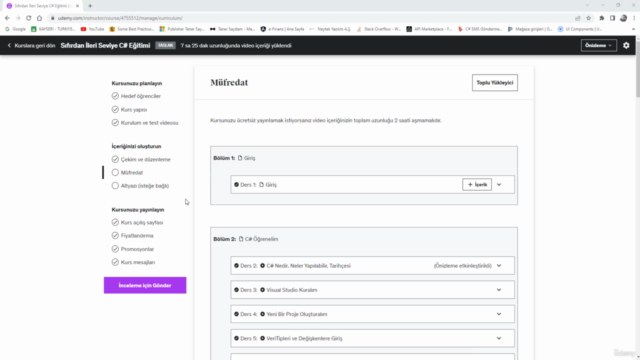The height and width of the screenshot is (360, 640).
Task: Toggle Kurulum ve test videosu checkmark
Action: point(115,122)
